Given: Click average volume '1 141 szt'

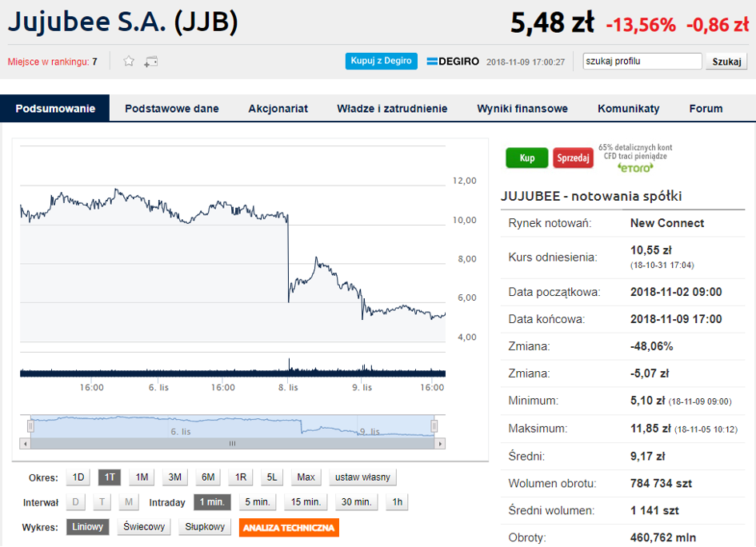Looking at the screenshot, I should pos(654,510).
